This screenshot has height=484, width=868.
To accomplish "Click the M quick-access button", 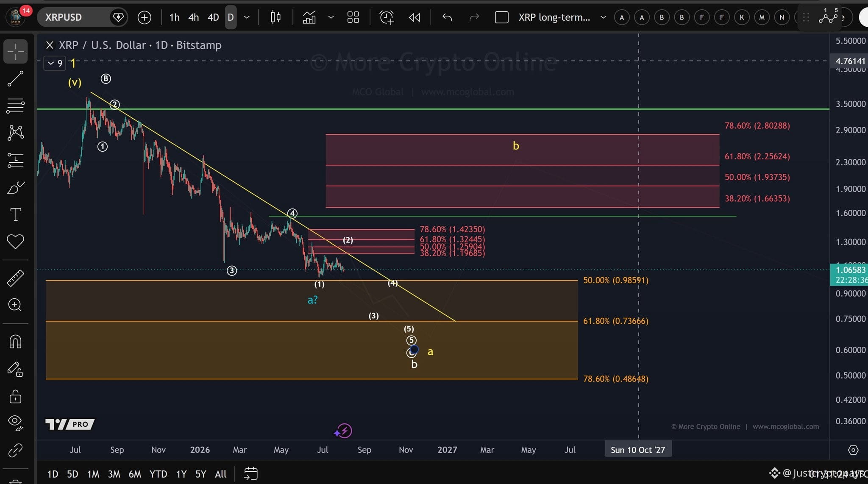I will [762, 17].
